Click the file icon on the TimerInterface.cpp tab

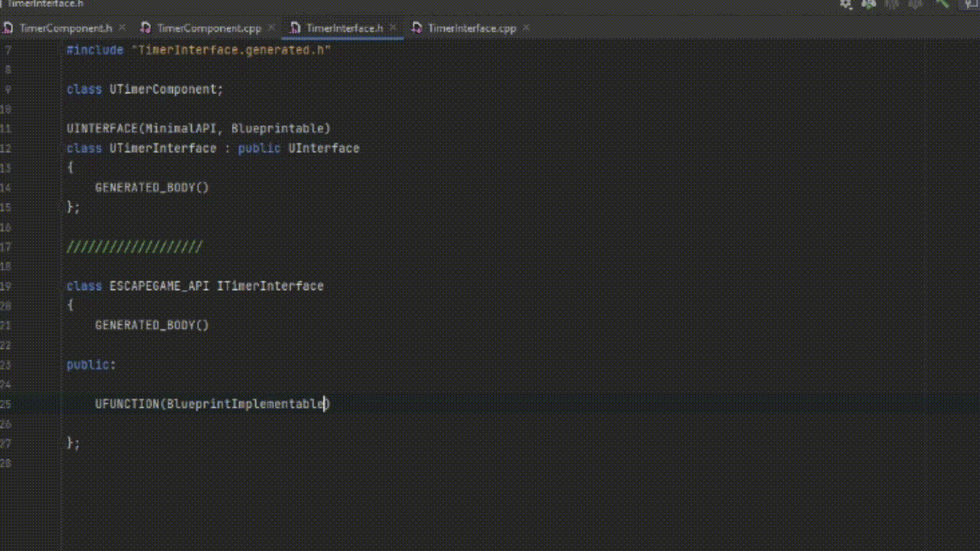pos(417,28)
